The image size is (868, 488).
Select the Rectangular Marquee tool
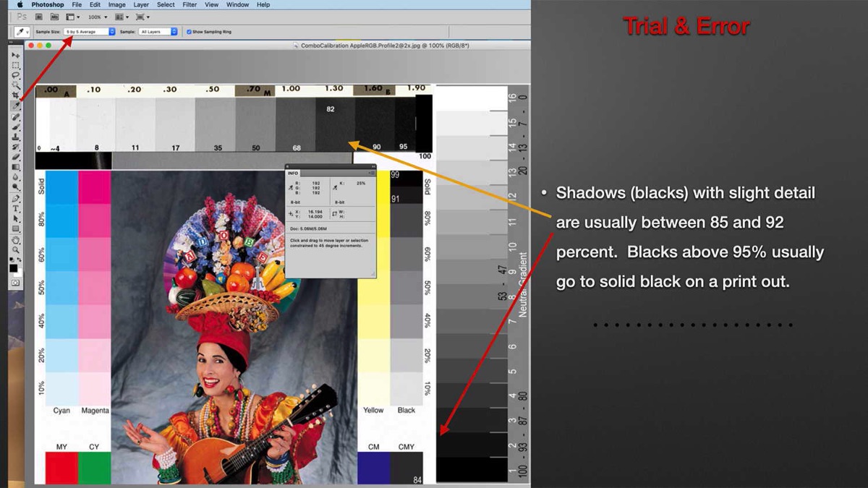click(15, 66)
